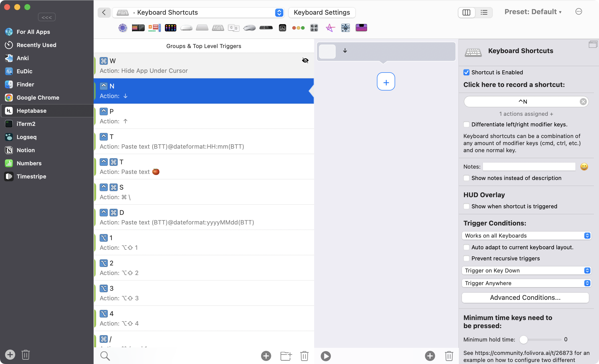This screenshot has height=364, width=599.
Task: Click Advanced Conditions button
Action: point(525,298)
